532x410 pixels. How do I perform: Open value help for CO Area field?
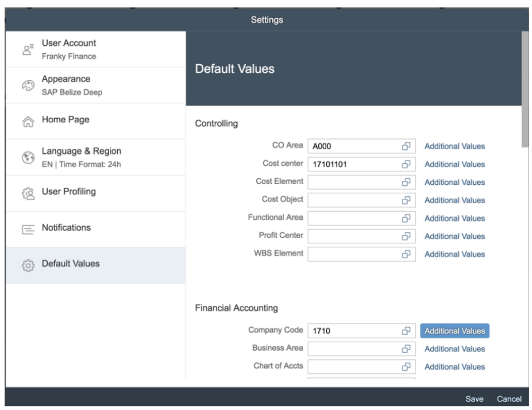point(406,146)
